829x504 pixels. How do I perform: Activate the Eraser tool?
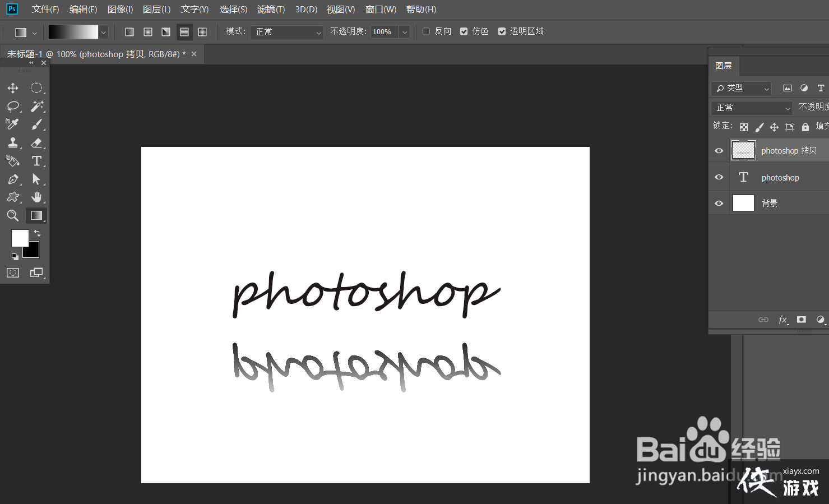point(37,142)
